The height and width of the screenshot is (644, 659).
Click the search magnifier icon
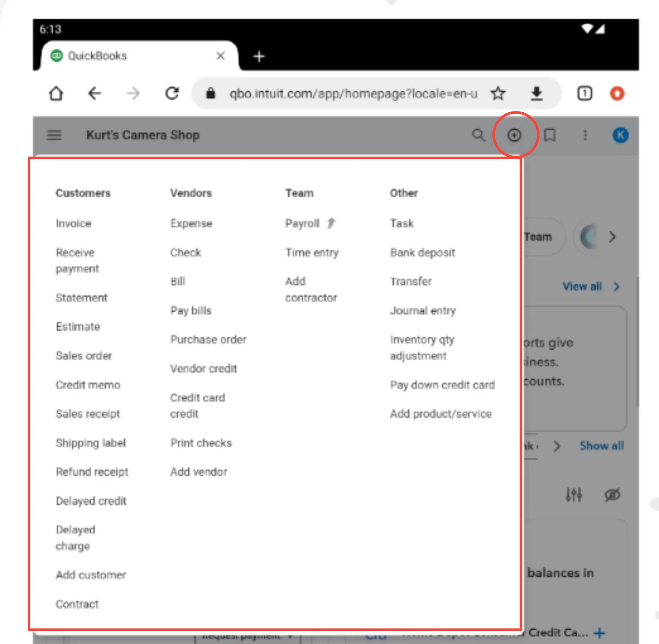[478, 135]
